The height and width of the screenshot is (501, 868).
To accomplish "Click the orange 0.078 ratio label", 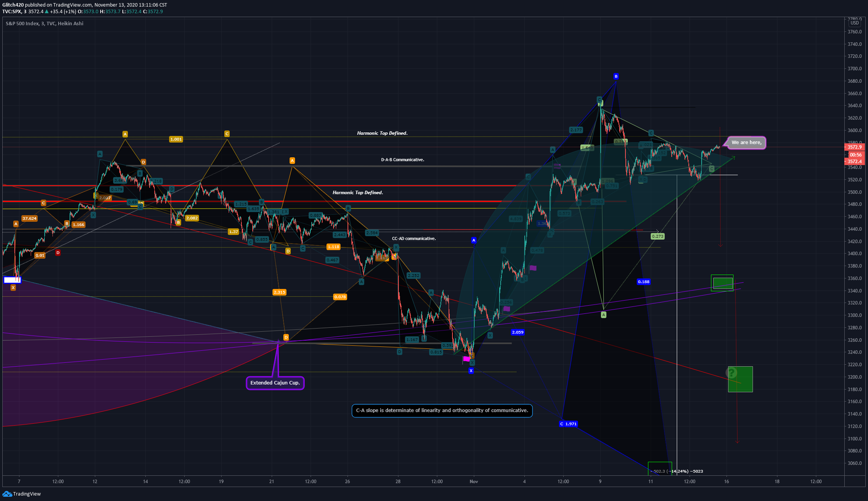I will click(x=340, y=297).
